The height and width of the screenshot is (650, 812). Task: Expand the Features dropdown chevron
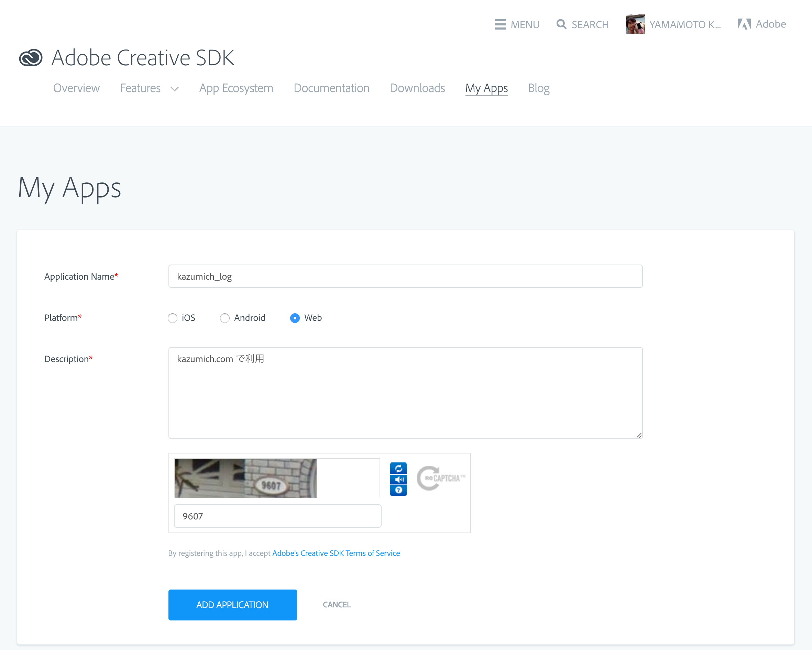(x=174, y=89)
